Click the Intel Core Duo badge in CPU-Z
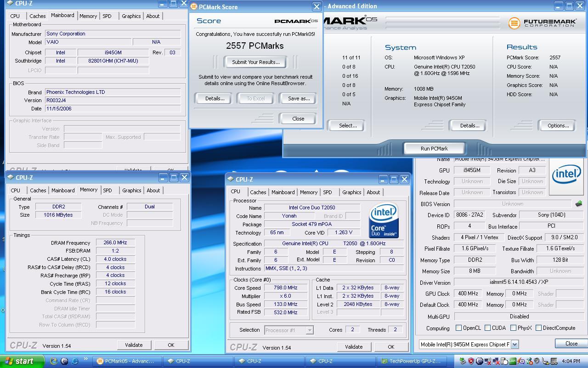 coord(384,221)
